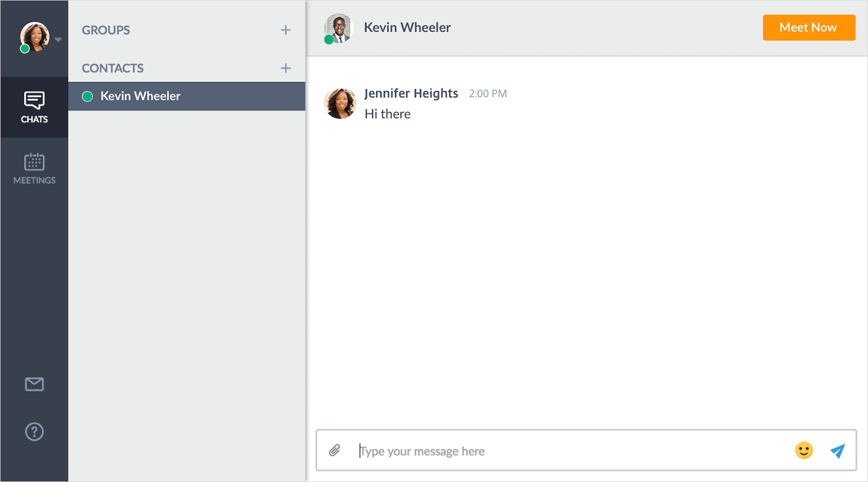
Task: Click the GROUPS section header
Action: 106,30
